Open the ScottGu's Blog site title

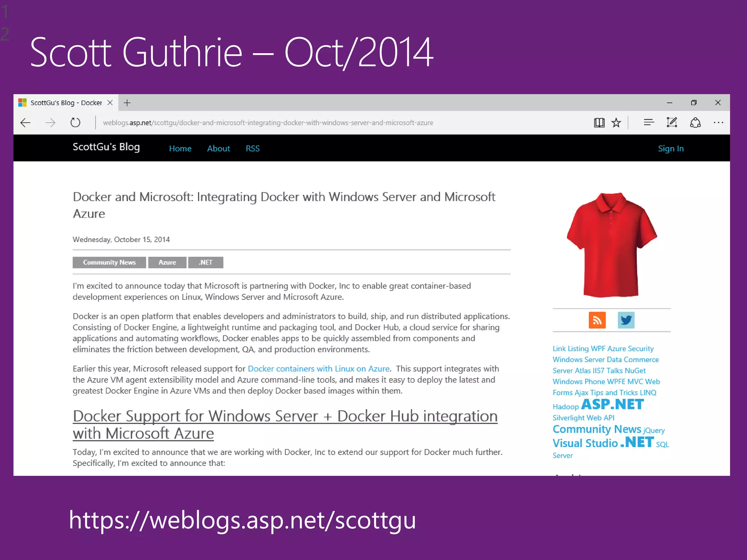click(x=106, y=147)
